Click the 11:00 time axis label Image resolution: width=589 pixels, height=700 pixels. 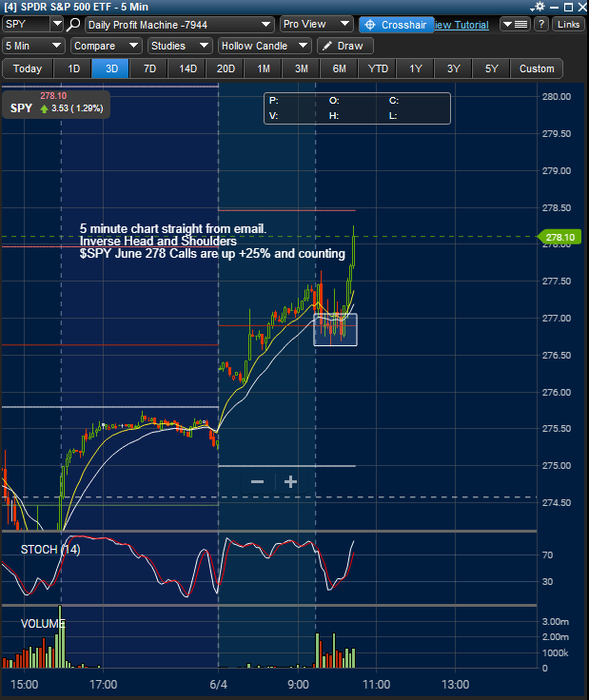tap(376, 685)
